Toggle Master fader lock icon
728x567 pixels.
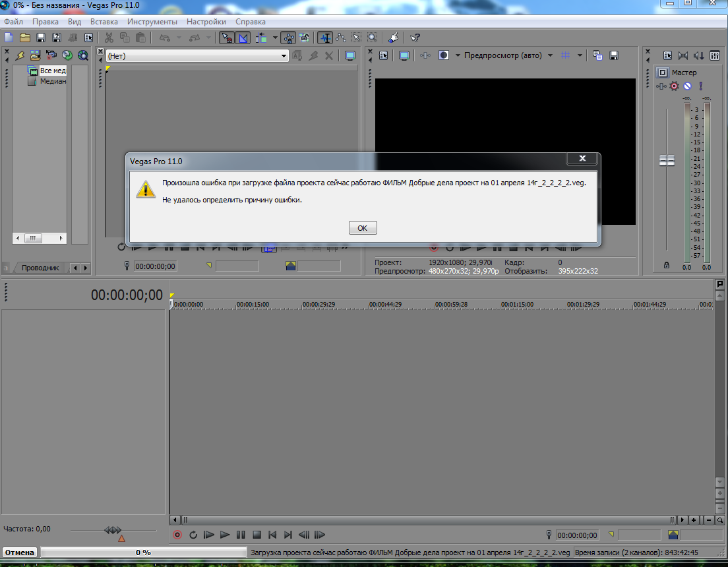click(x=667, y=265)
